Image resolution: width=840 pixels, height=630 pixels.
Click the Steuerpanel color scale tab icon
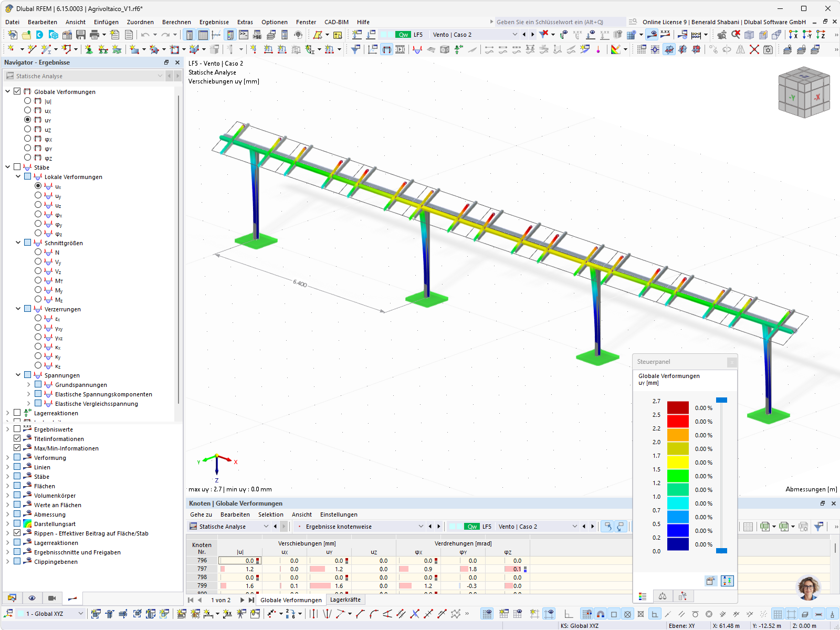[643, 596]
